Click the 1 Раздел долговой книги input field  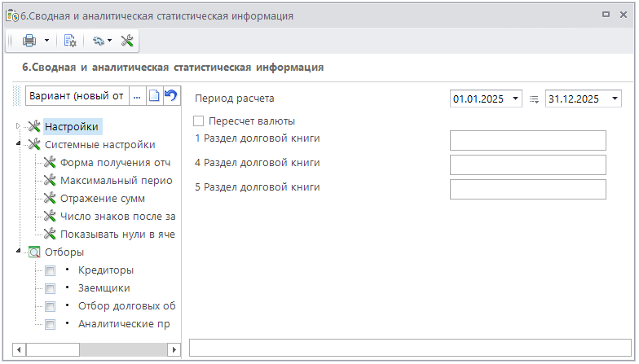click(x=527, y=140)
